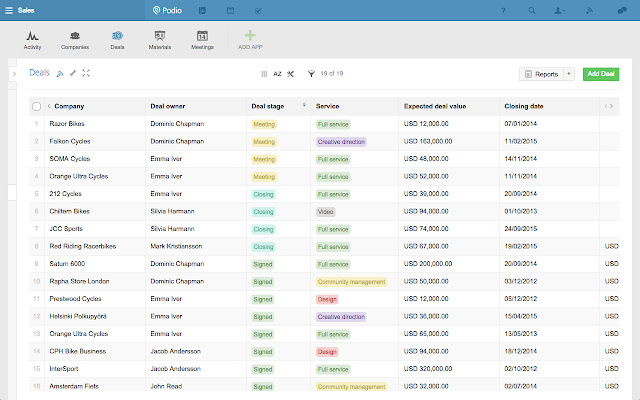The height and width of the screenshot is (400, 640).
Task: Click the Reports button
Action: (541, 74)
